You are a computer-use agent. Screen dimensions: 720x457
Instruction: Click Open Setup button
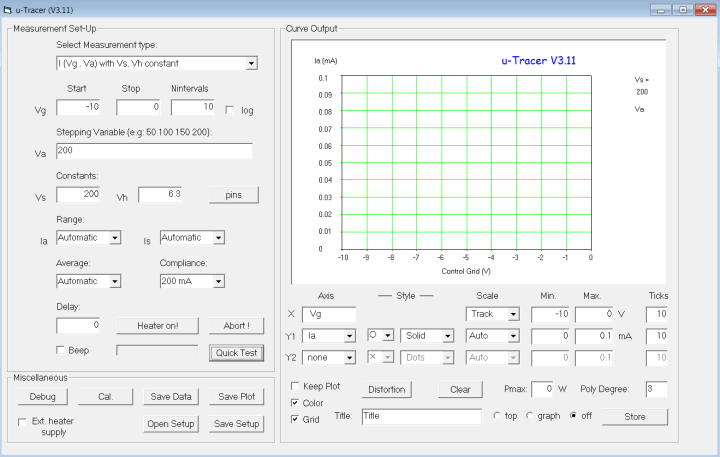(171, 424)
